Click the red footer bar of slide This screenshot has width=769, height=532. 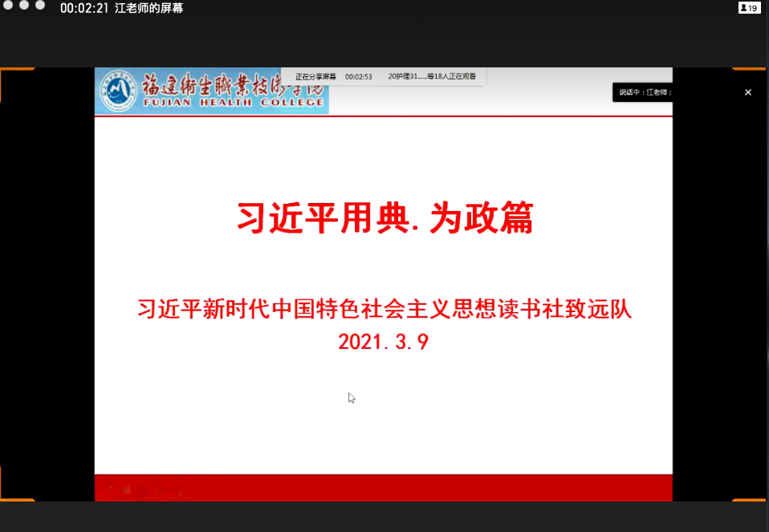pyautogui.click(x=384, y=487)
